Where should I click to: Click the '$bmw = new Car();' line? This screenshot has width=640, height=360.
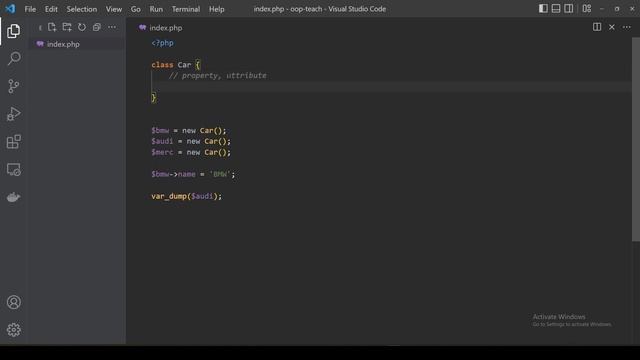(x=189, y=131)
